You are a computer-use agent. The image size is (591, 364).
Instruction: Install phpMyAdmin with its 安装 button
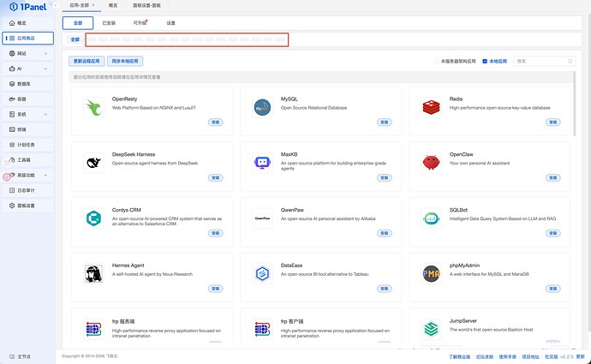tap(553, 289)
